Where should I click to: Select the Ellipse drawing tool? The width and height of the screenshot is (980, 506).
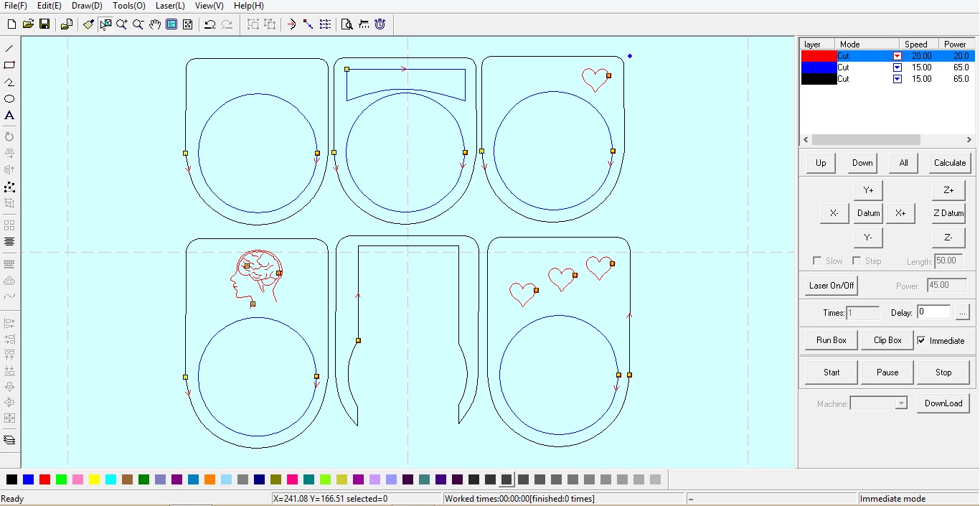tap(9, 99)
